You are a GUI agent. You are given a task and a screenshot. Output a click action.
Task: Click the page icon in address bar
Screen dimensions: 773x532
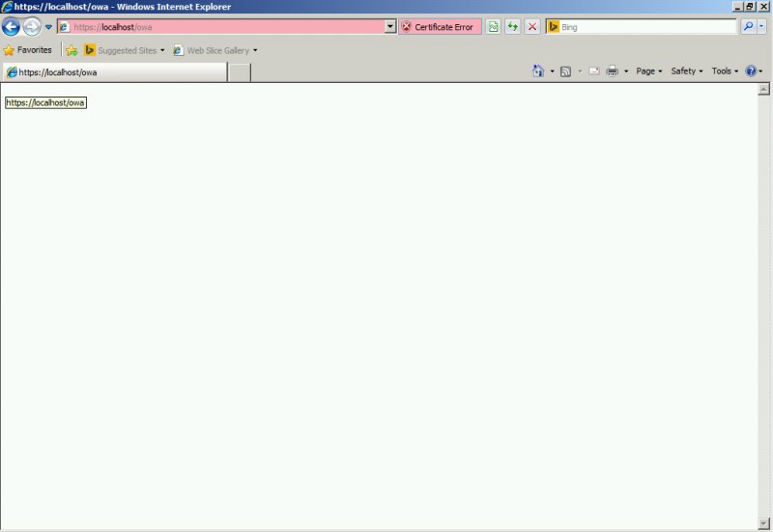click(x=64, y=27)
